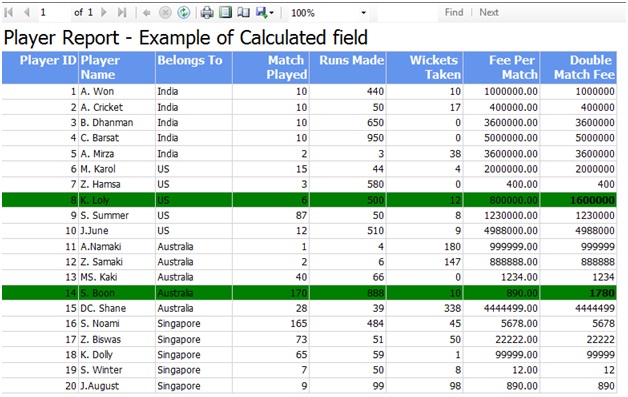Switch to print layout view
Screen dimensions: 628x397
pyautogui.click(x=225, y=13)
